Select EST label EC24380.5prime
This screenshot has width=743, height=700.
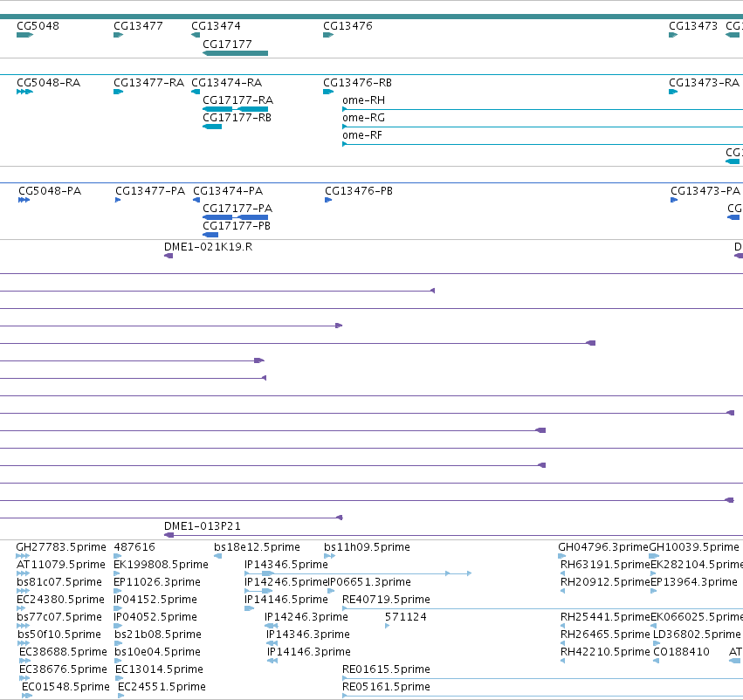pyautogui.click(x=60, y=600)
